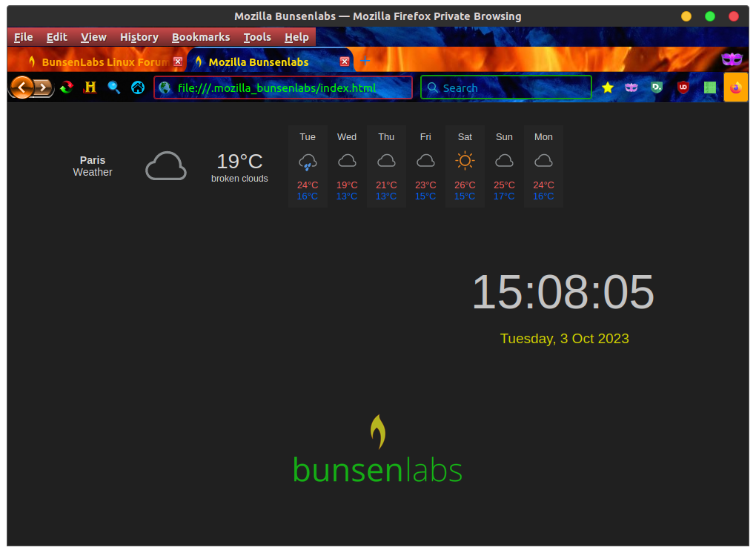Click the pink mask toolbar icon
Image resolution: width=756 pixels, height=553 pixels.
pyautogui.click(x=631, y=87)
